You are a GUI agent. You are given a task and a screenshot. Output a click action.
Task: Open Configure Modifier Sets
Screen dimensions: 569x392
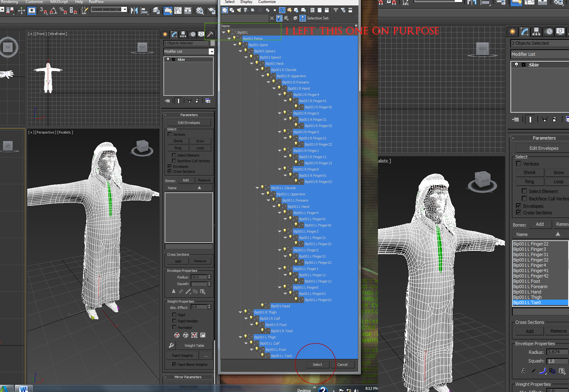[208, 101]
